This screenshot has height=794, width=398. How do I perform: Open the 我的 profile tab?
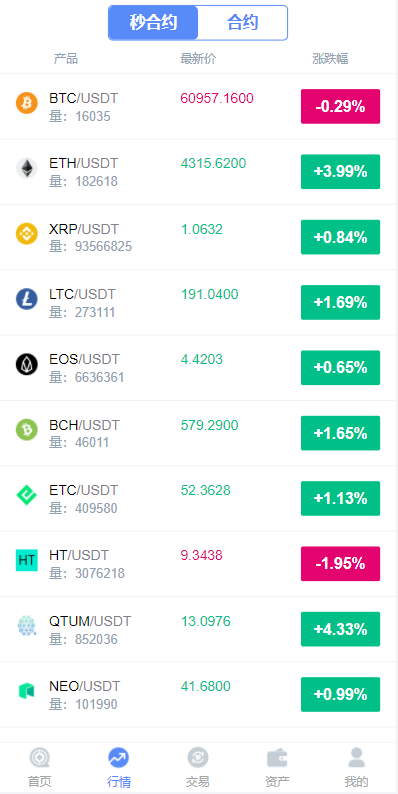(x=356, y=768)
